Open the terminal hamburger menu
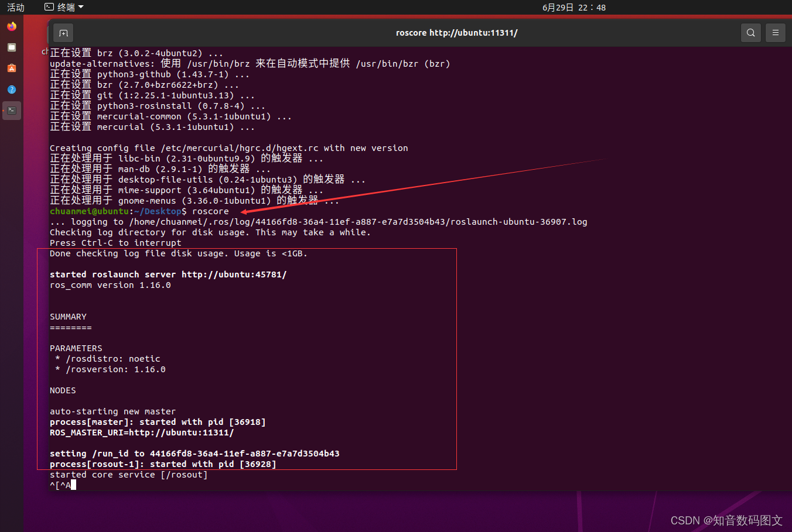The image size is (792, 532). click(775, 32)
